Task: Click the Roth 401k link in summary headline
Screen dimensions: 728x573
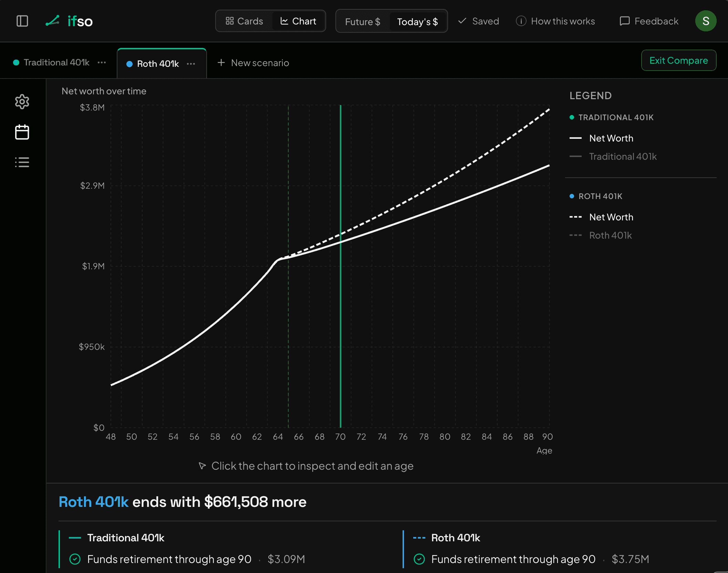Action: click(x=94, y=502)
